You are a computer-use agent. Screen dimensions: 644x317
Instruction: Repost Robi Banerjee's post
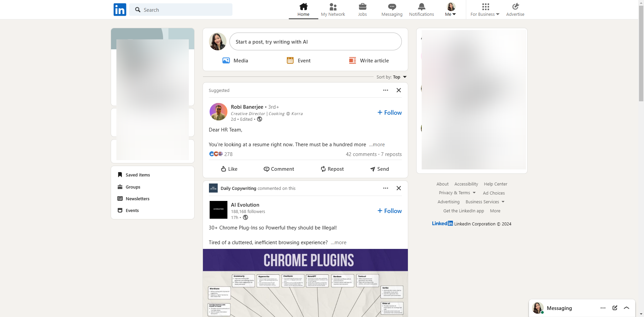tap(332, 169)
